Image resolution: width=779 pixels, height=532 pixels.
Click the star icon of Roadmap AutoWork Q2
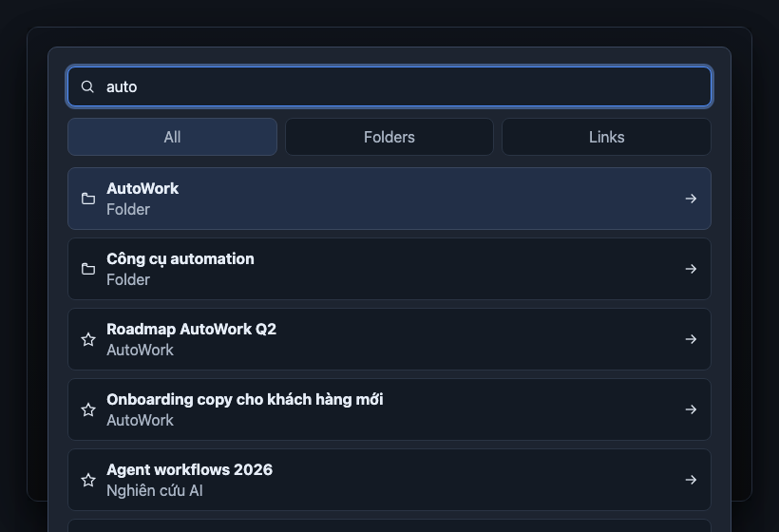[88, 339]
